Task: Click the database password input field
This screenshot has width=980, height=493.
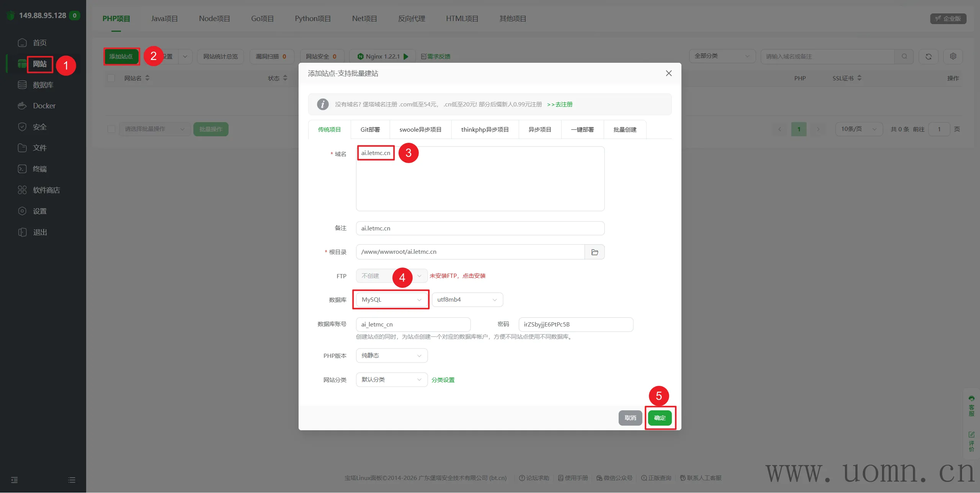Action: click(575, 324)
